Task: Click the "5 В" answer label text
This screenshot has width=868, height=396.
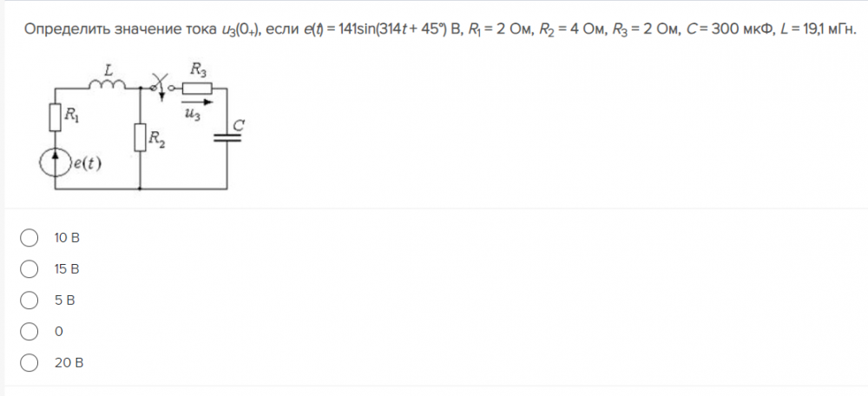Action: tap(64, 300)
